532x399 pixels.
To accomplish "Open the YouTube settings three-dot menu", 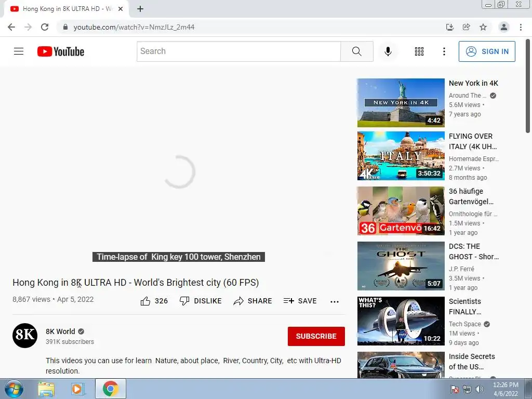I will 444,51.
